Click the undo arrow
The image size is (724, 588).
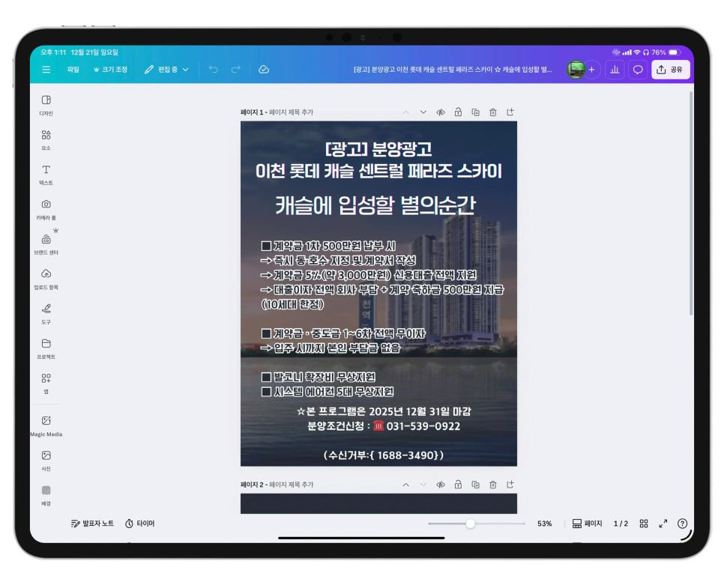pyautogui.click(x=214, y=69)
